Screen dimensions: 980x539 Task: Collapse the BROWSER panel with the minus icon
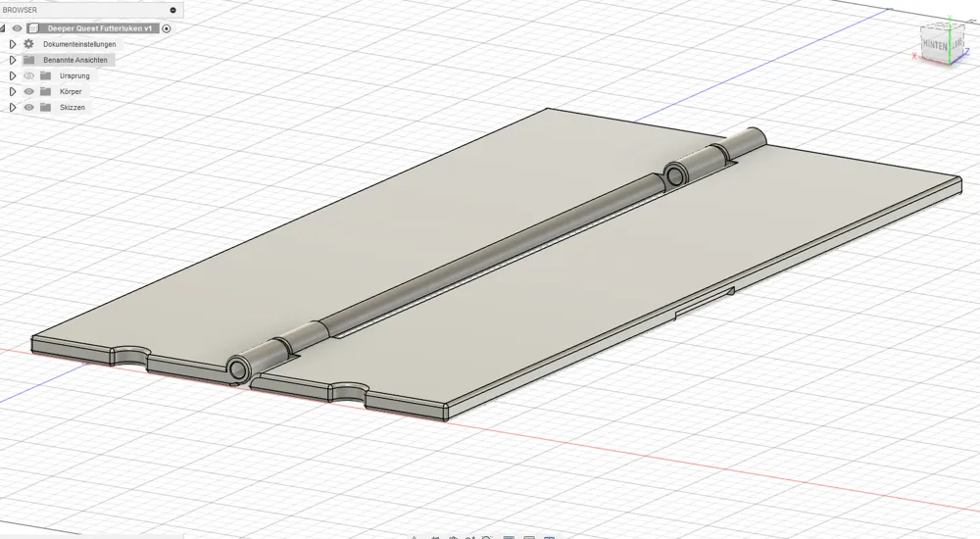[x=173, y=10]
